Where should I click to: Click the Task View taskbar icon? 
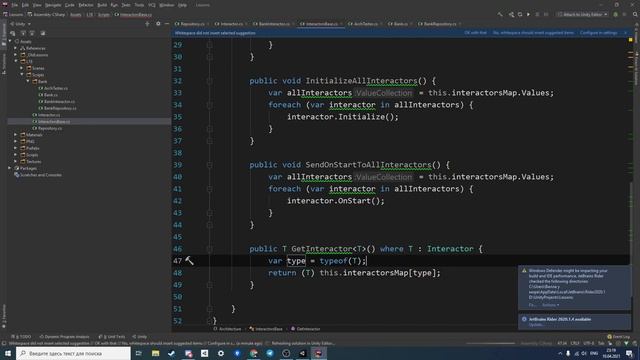coord(139,353)
